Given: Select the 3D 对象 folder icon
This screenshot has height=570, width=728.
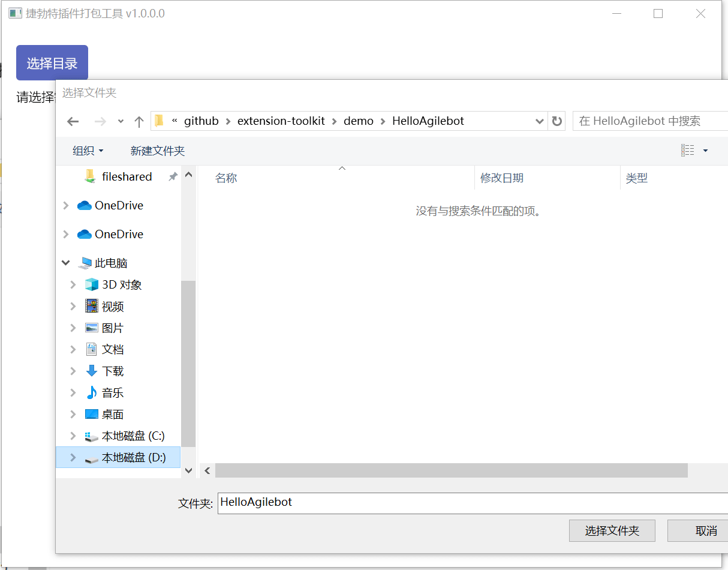Looking at the screenshot, I should pos(91,284).
